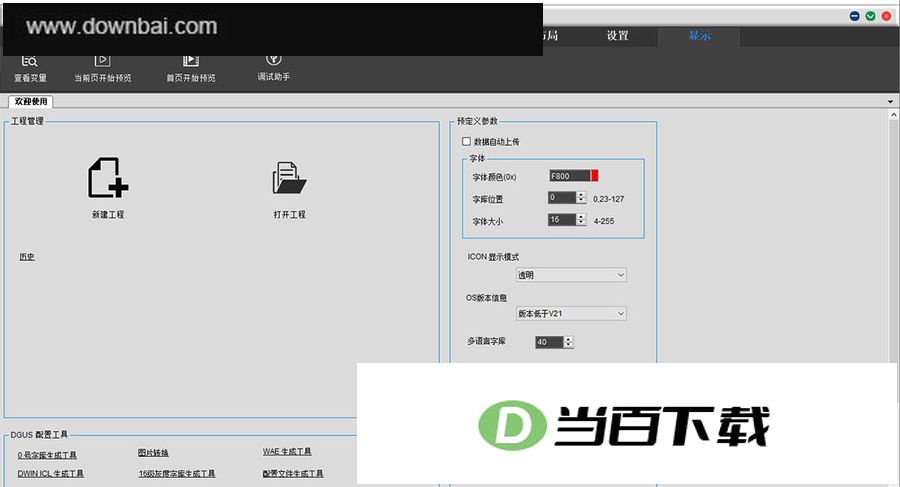Enable the 数据自动上传 checkbox
The image size is (900, 487).
coord(466,141)
